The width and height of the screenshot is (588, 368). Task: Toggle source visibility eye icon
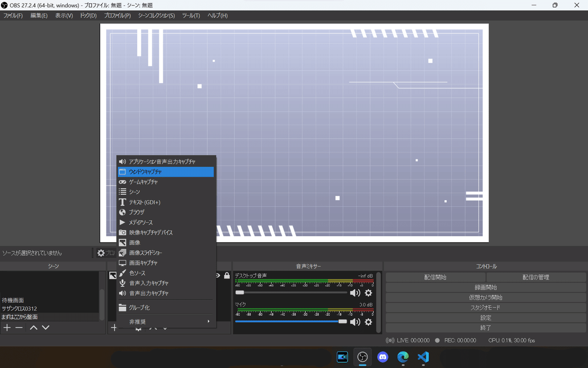[218, 276]
